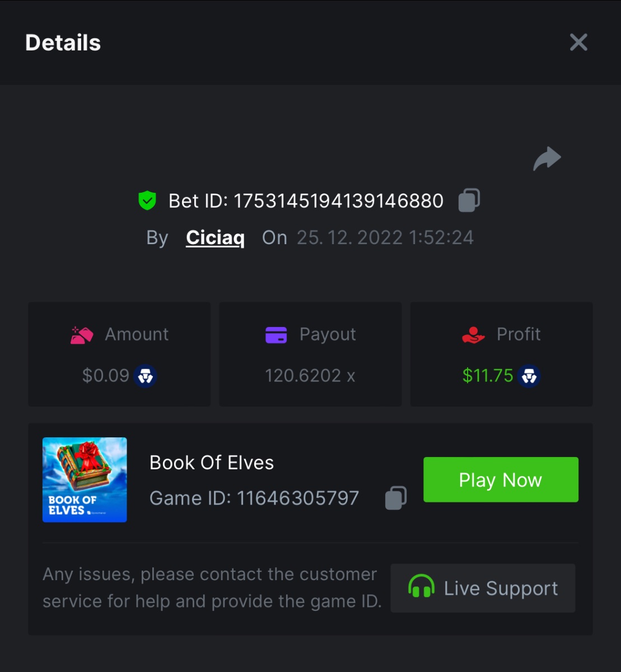The image size is (621, 672).
Task: Click the $11.75 profit value
Action: 488,376
